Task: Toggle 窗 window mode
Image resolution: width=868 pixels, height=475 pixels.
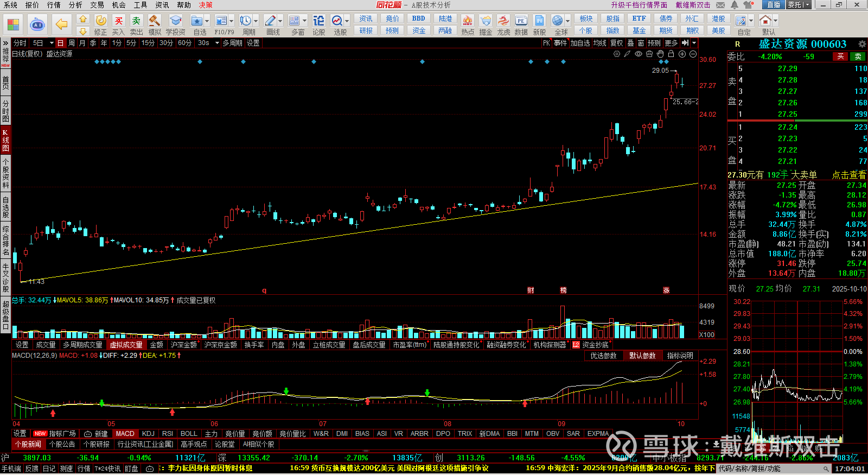Action: pos(641,43)
